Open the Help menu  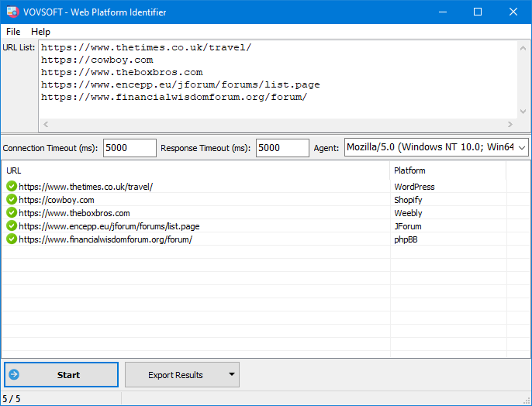pyautogui.click(x=40, y=32)
